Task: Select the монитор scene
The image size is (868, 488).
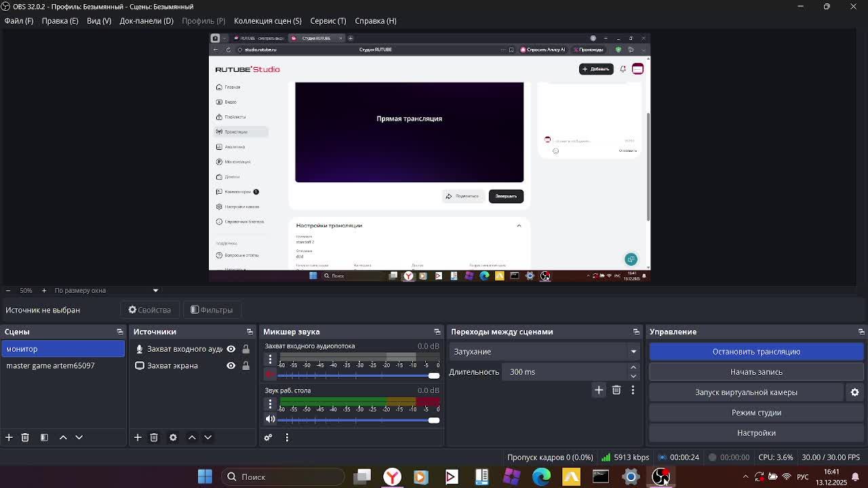Action: (x=63, y=348)
